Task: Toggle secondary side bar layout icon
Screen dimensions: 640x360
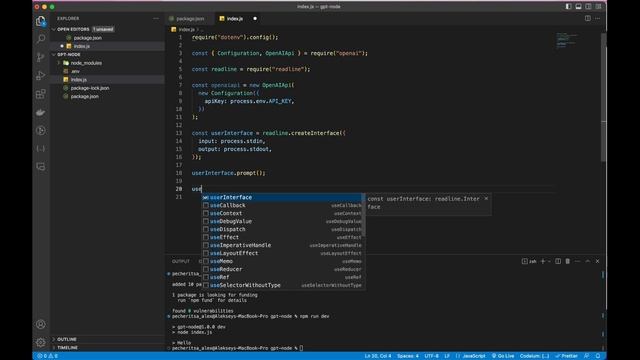Action: click(588, 7)
